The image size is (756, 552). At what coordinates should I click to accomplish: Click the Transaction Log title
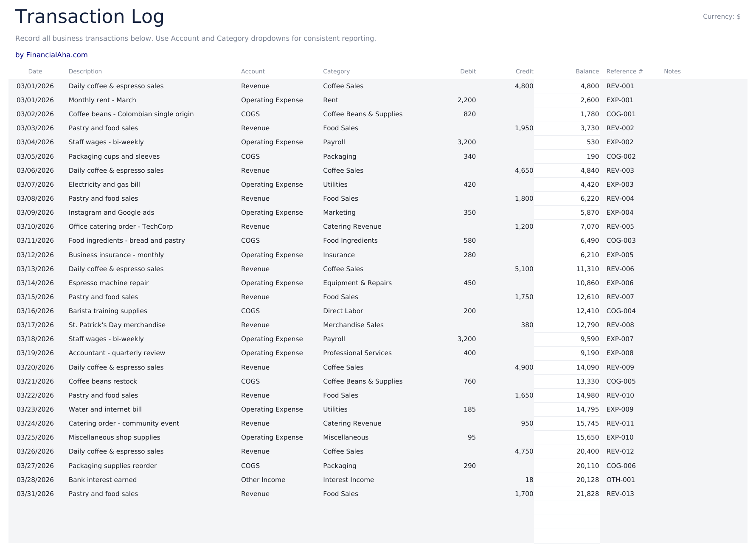[90, 17]
